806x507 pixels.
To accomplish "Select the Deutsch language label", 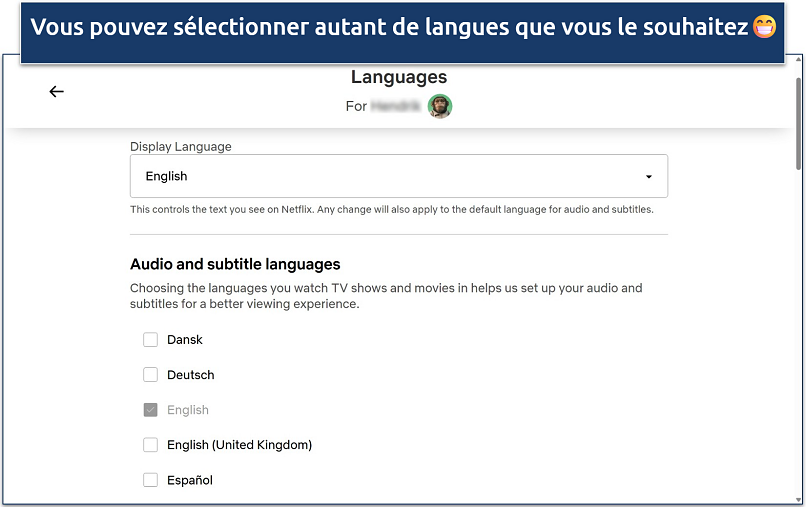I will [191, 375].
